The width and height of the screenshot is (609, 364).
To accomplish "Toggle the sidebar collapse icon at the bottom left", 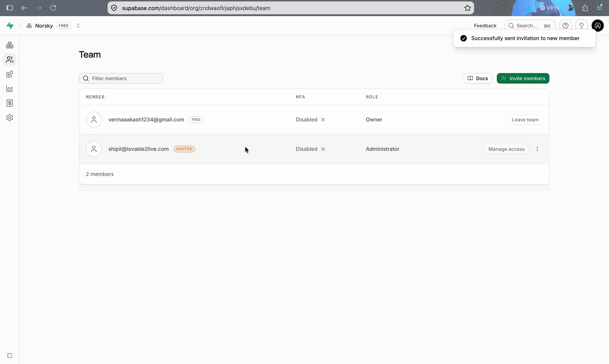I will point(10,356).
